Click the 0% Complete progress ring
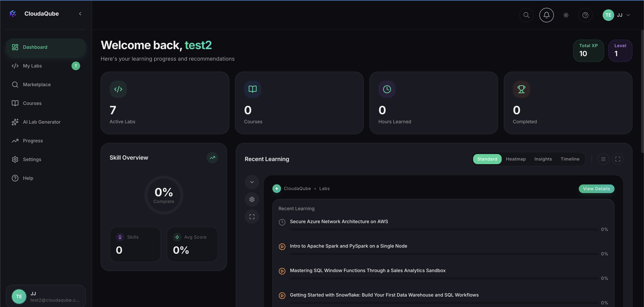 164,195
